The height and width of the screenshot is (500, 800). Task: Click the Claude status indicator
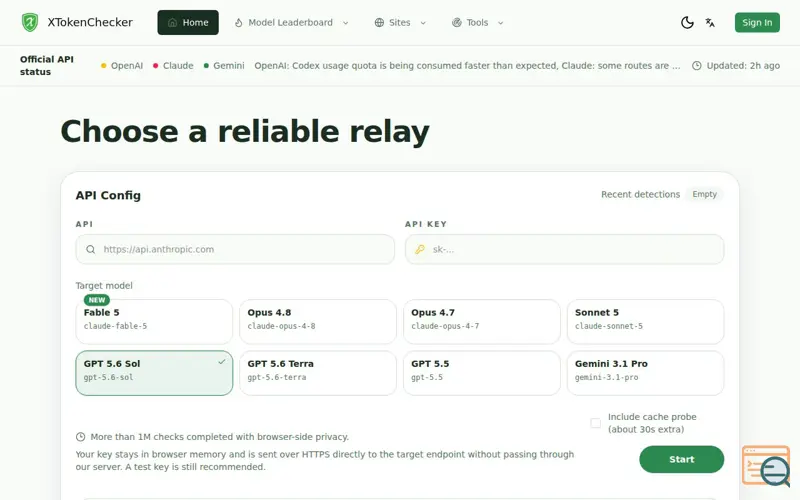(173, 66)
